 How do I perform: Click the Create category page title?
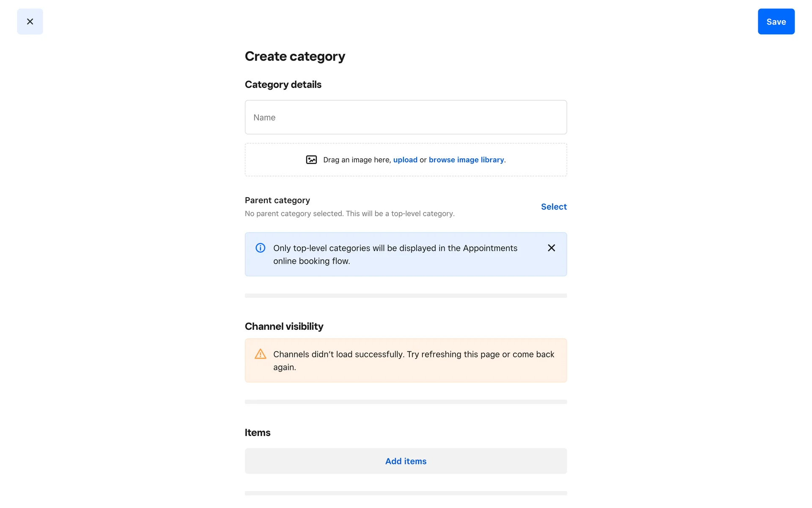click(x=295, y=56)
